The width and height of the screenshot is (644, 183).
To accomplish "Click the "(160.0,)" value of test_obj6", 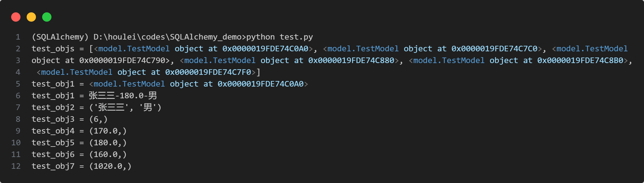I will click(x=108, y=155).
